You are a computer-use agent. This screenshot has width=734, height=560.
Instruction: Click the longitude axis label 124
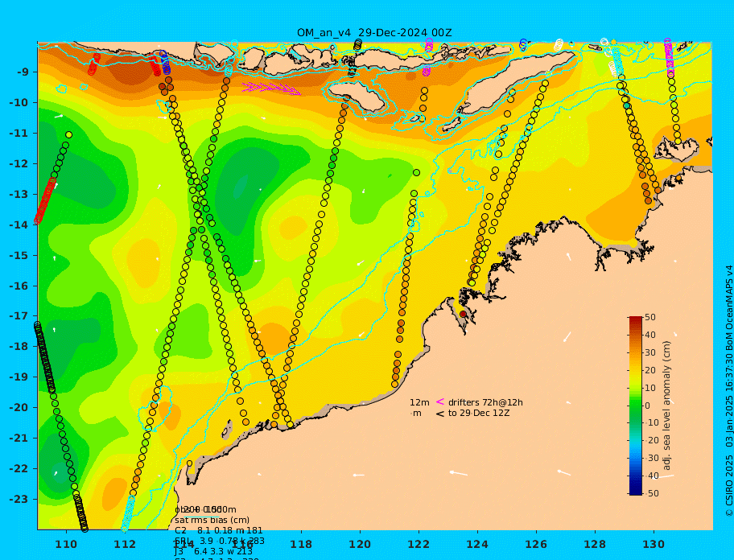coord(477,544)
